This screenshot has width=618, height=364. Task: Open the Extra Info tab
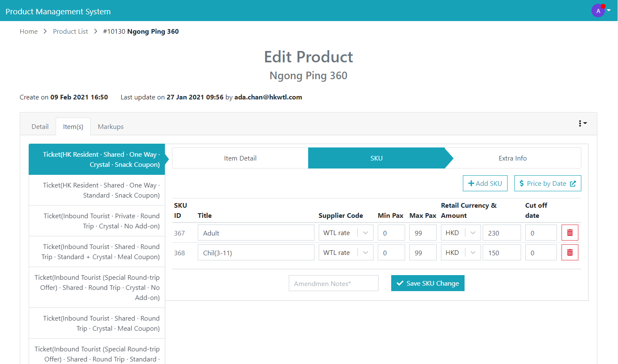(513, 158)
